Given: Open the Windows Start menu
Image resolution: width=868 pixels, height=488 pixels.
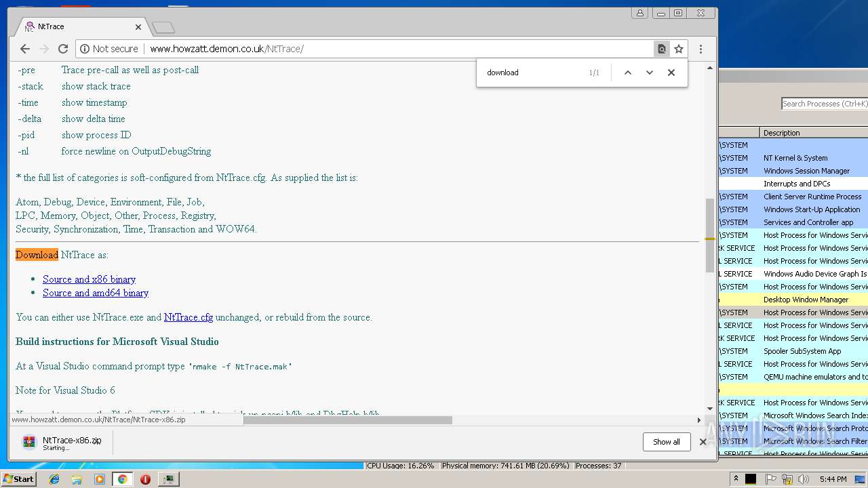Looking at the screenshot, I should point(18,479).
